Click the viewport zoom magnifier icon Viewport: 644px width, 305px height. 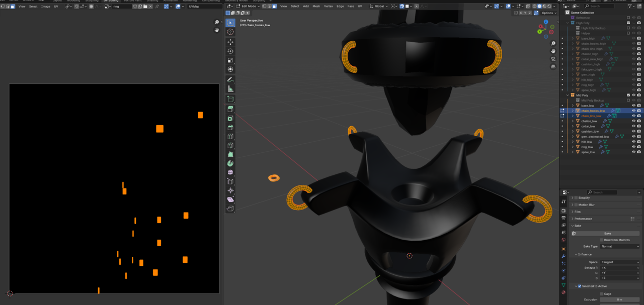553,44
